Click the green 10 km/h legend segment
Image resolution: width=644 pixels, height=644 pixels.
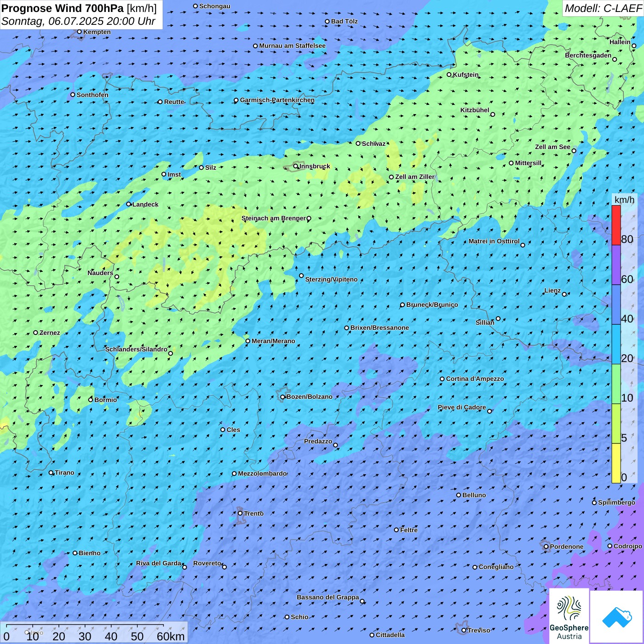616,384
